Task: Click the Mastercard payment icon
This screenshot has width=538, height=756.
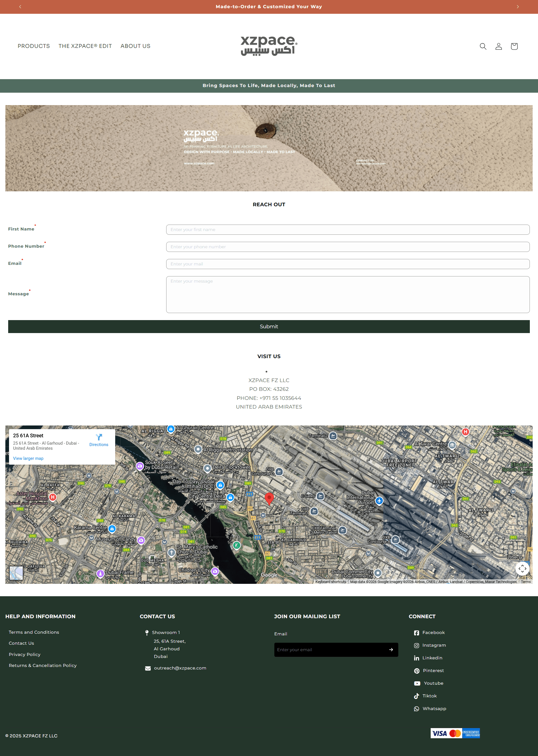Action: coord(455,733)
